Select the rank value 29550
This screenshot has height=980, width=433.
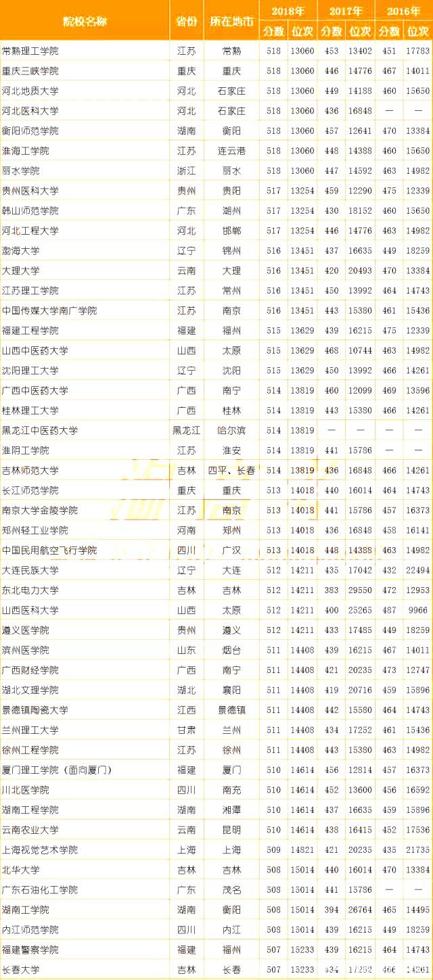(360, 590)
